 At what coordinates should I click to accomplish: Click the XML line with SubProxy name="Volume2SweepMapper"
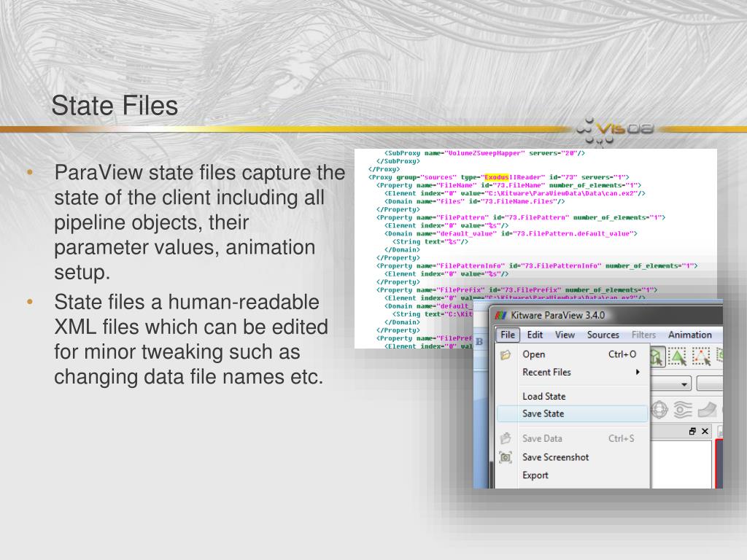pyautogui.click(x=484, y=153)
